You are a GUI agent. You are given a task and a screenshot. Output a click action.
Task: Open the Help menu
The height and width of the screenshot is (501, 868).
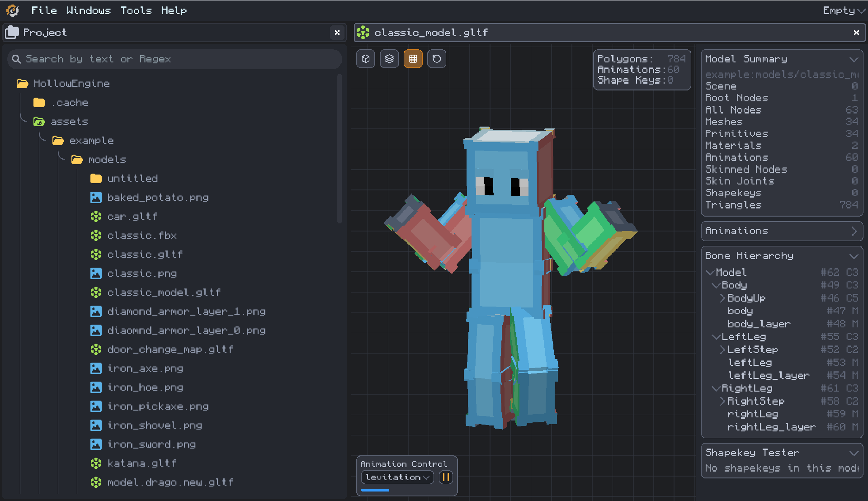[x=174, y=10]
